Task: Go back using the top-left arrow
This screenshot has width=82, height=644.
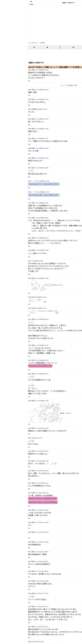Action: (31, 2)
